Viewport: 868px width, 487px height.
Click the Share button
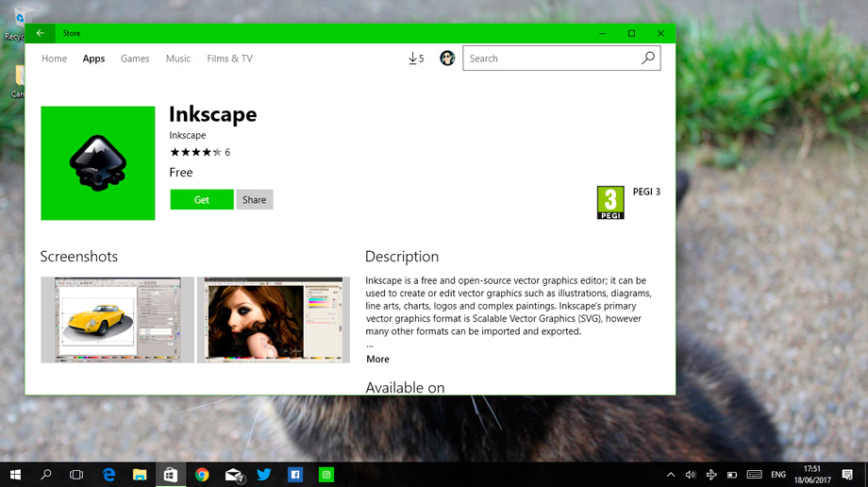(254, 200)
